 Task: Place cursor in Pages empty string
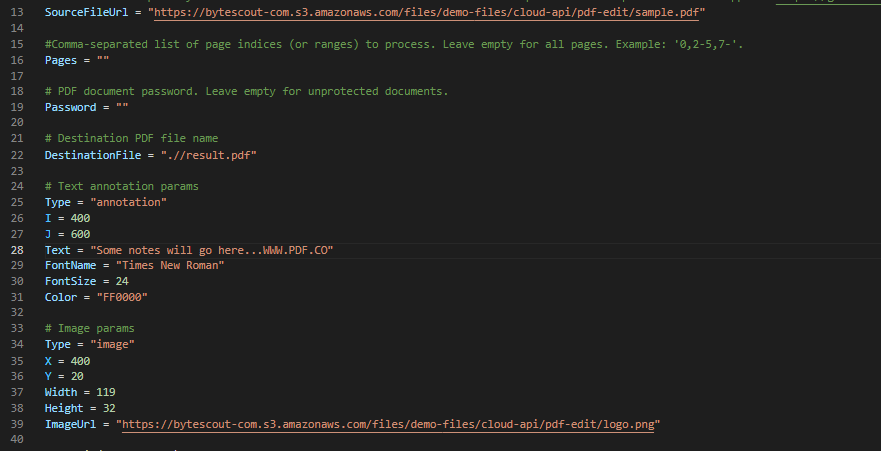pyautogui.click(x=103, y=60)
